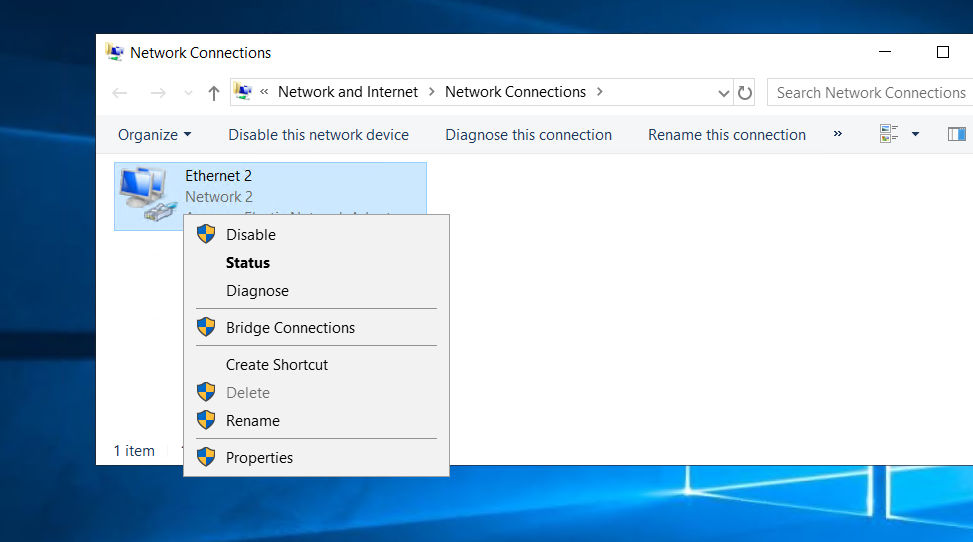Open the view options dropdown arrow

tap(915, 134)
